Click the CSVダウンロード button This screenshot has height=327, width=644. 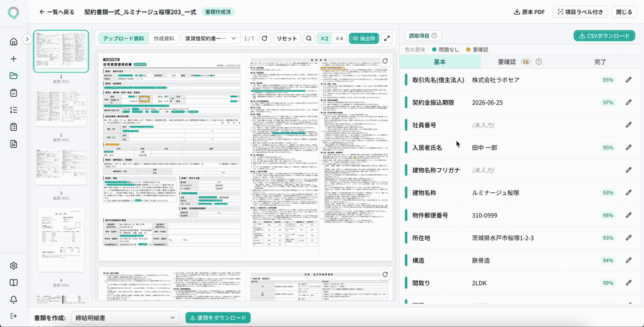pos(604,36)
